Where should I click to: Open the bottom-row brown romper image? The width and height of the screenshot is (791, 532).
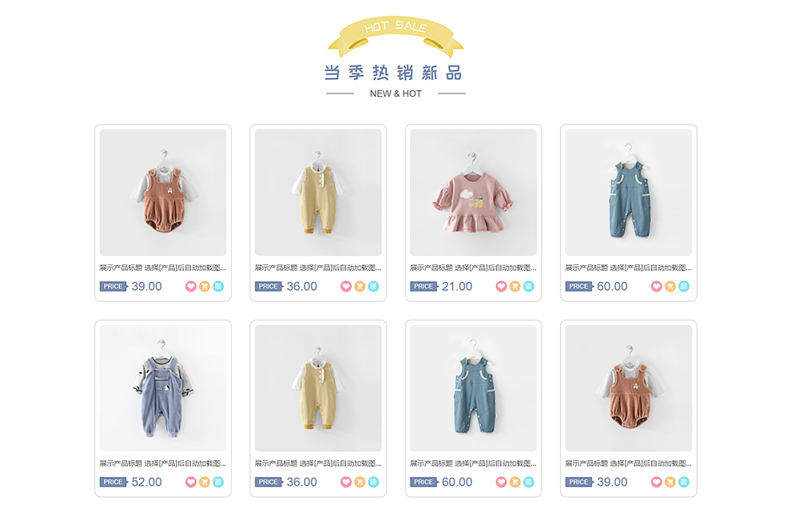pos(629,388)
